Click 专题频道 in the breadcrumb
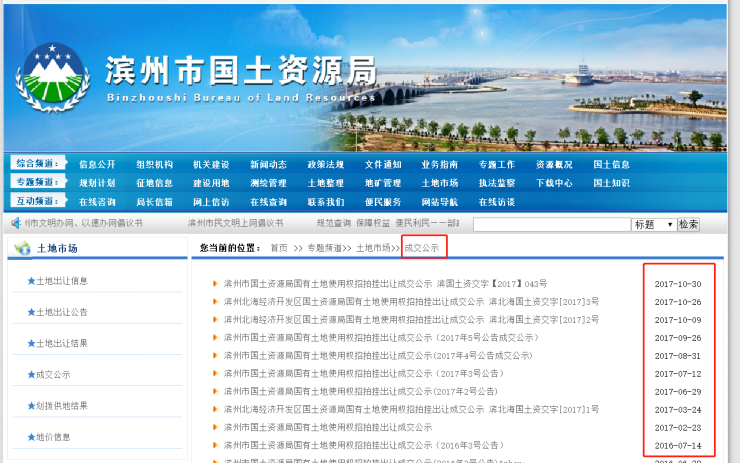Image resolution: width=740 pixels, height=463 pixels. tap(324, 248)
